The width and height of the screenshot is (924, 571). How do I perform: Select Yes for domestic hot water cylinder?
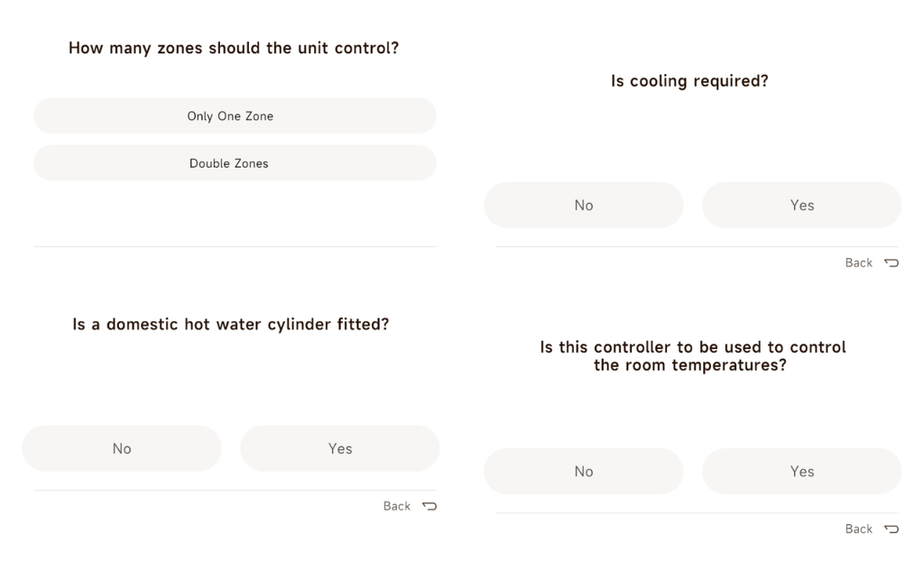(x=339, y=448)
